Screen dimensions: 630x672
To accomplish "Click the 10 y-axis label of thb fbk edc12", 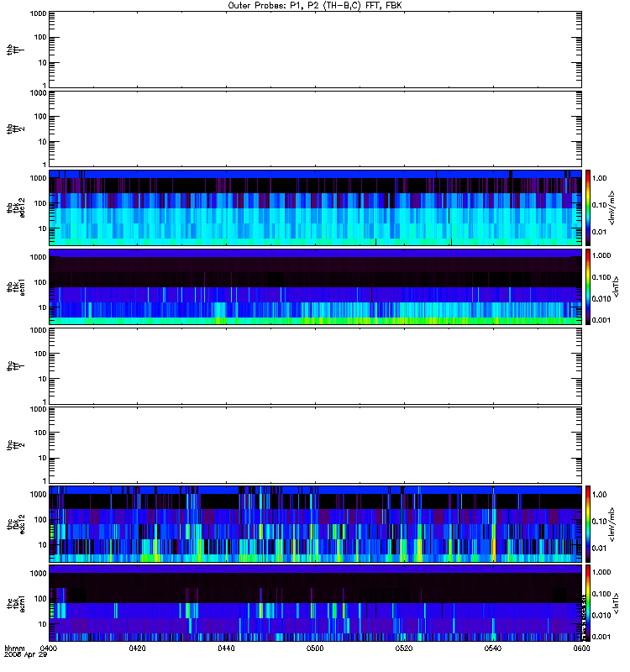I will click(x=43, y=228).
